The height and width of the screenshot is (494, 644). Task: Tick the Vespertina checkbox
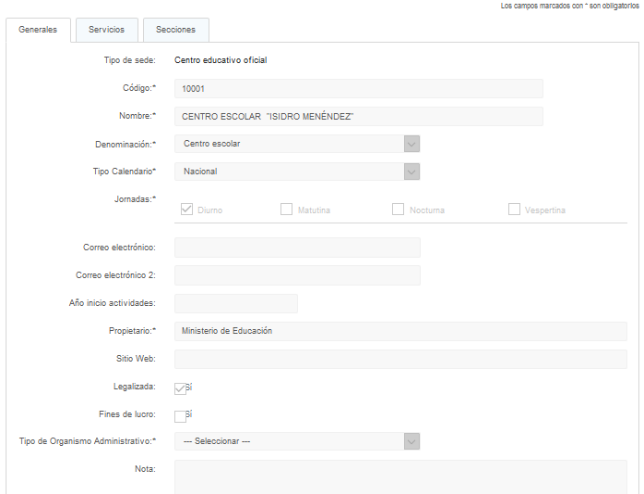(514, 210)
